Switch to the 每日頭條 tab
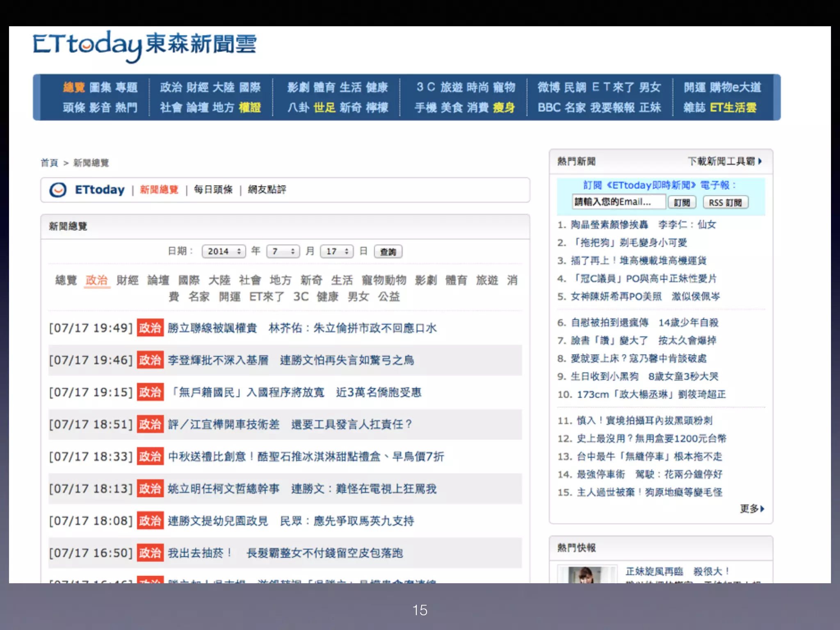 click(213, 189)
